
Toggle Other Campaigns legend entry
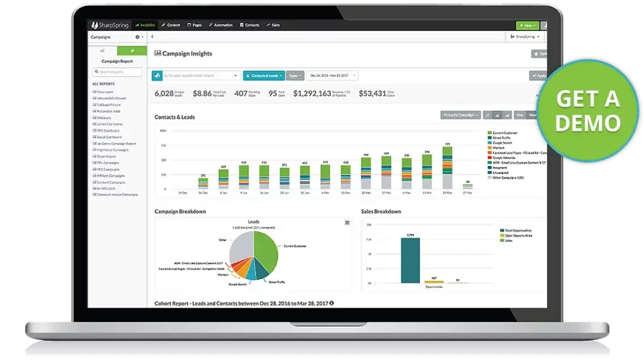pos(506,178)
